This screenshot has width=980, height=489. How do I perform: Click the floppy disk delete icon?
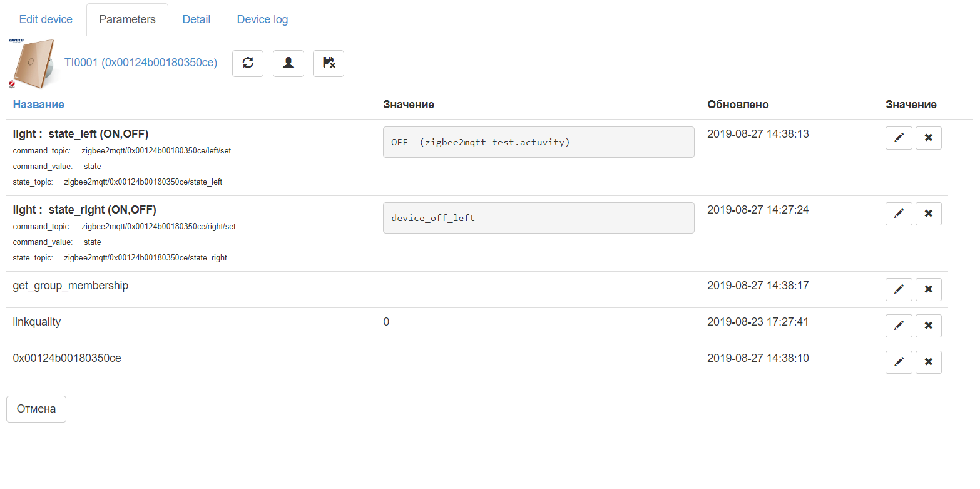pos(329,63)
